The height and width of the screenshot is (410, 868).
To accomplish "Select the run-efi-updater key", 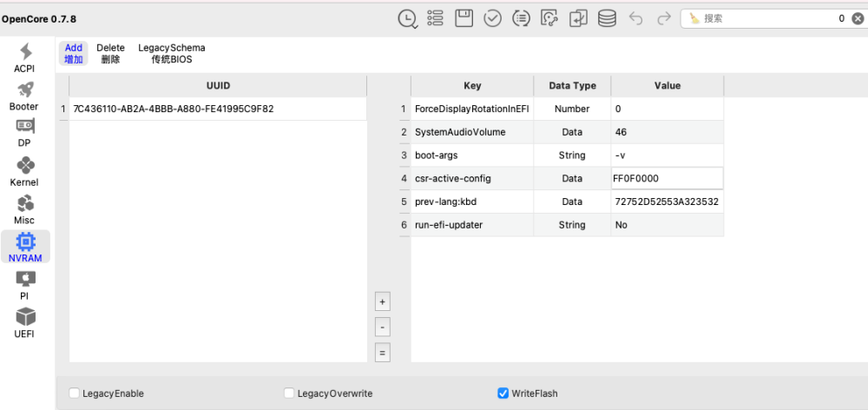I will tap(472, 226).
